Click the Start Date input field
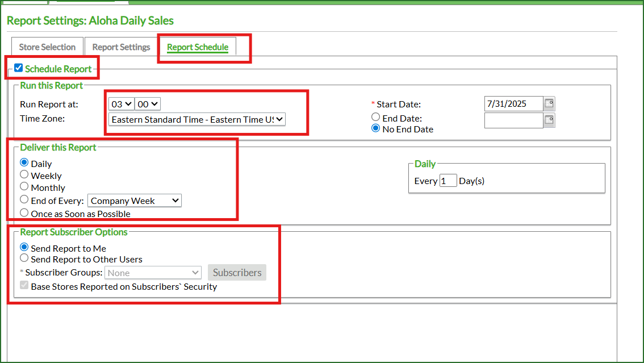Screen dimensions: 644x363 [514, 104]
